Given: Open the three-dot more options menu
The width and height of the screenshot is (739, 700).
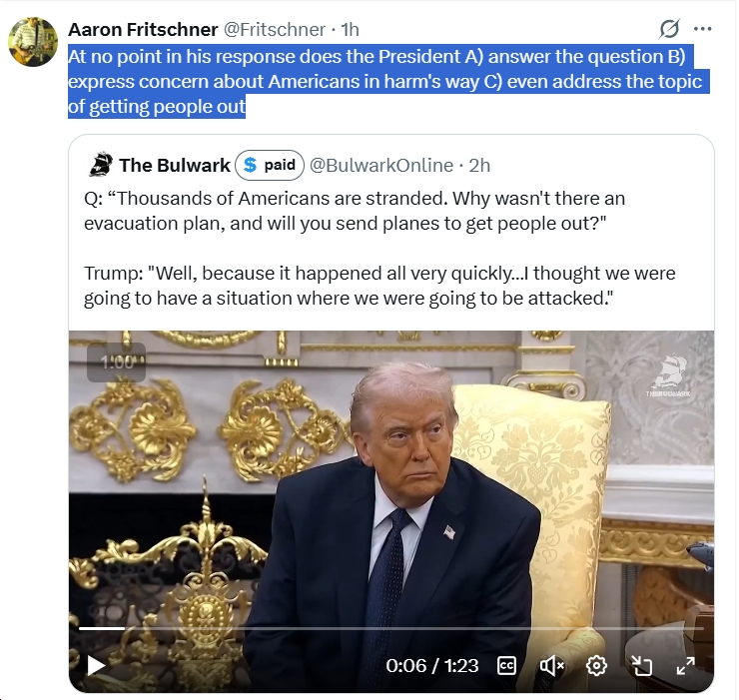Looking at the screenshot, I should point(703,29).
